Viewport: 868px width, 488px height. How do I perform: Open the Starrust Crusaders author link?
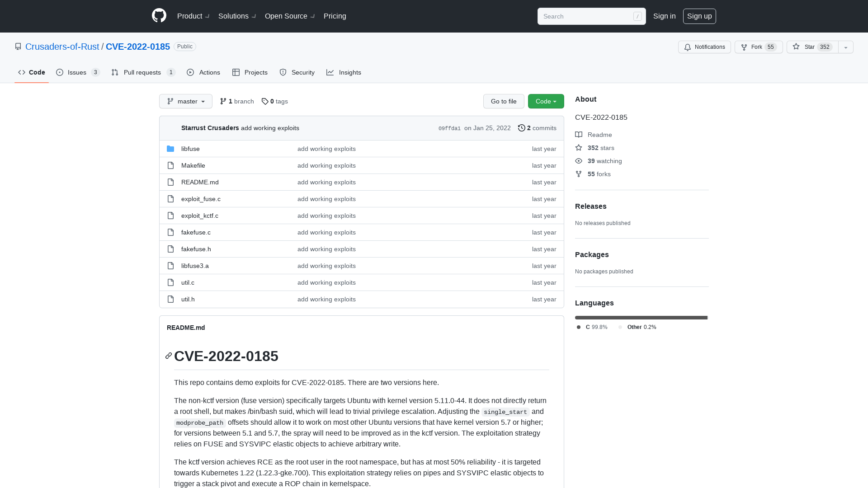pos(210,128)
